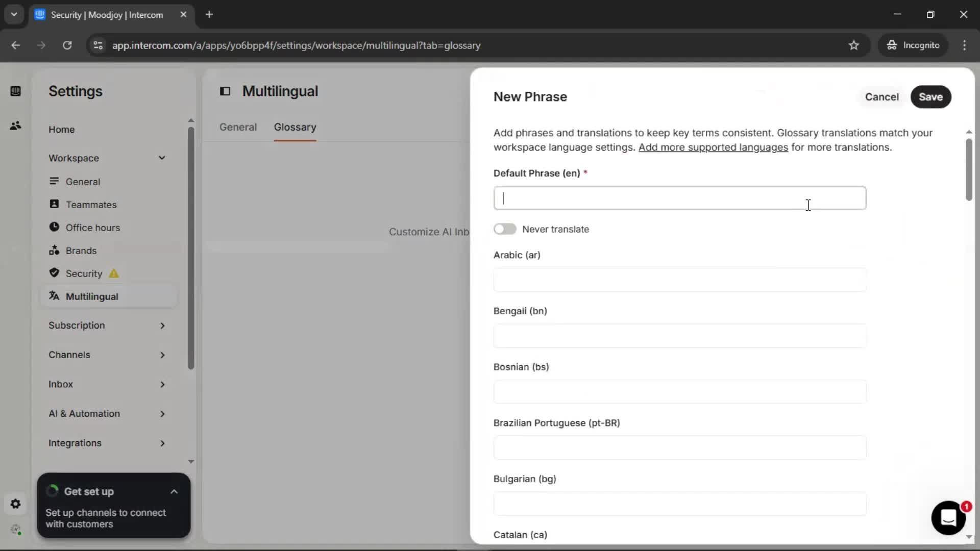Viewport: 980px width, 551px height.
Task: Click the Arabic (ar) translation field
Action: 679,280
